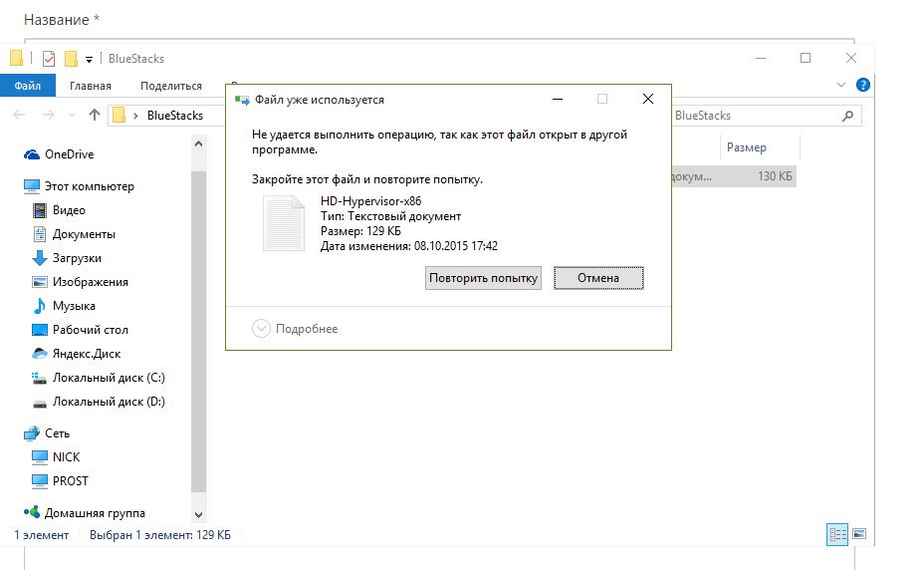Image resolution: width=924 pixels, height=570 pixels.
Task: Open the PROST network computer
Action: pyautogui.click(x=70, y=481)
